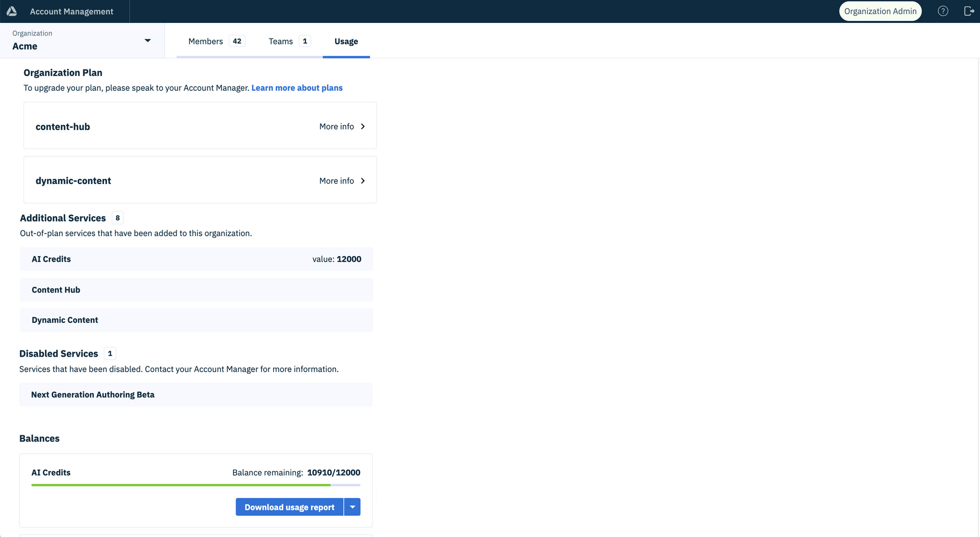Click the AI Credits balance progress bar
Viewport: 980px width, 537px height.
point(196,485)
